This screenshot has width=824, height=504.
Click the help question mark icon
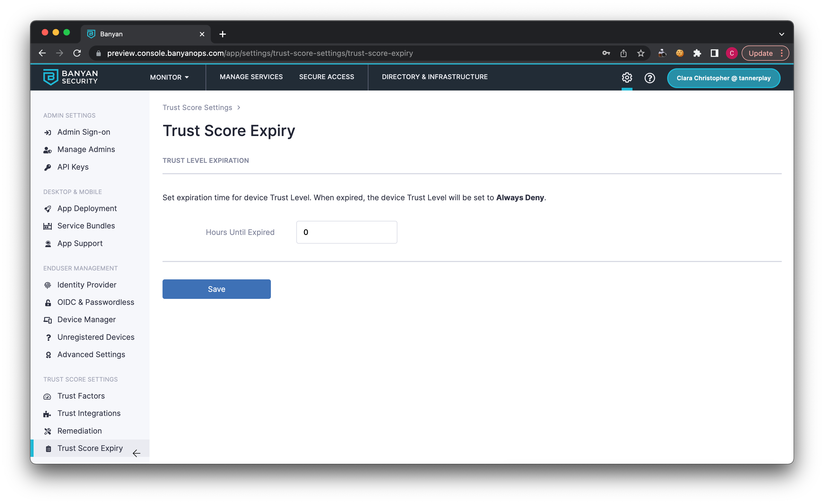650,78
